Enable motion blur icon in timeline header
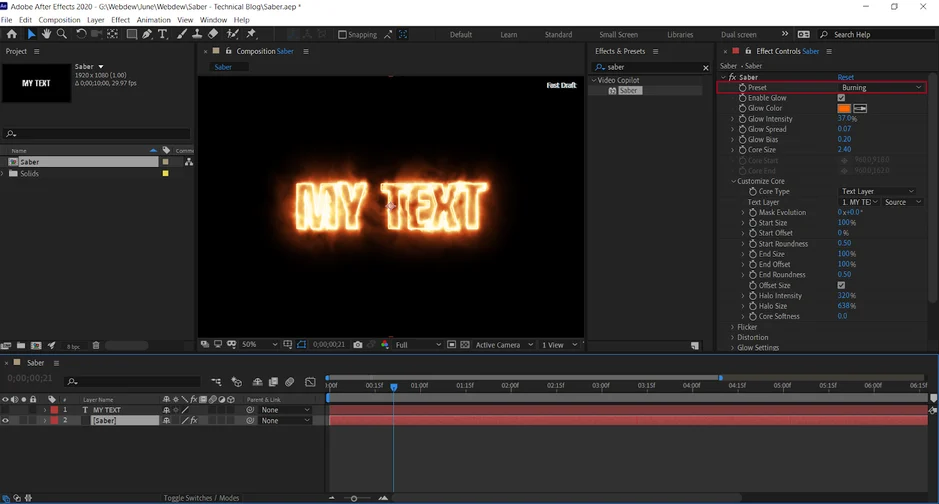 290,381
